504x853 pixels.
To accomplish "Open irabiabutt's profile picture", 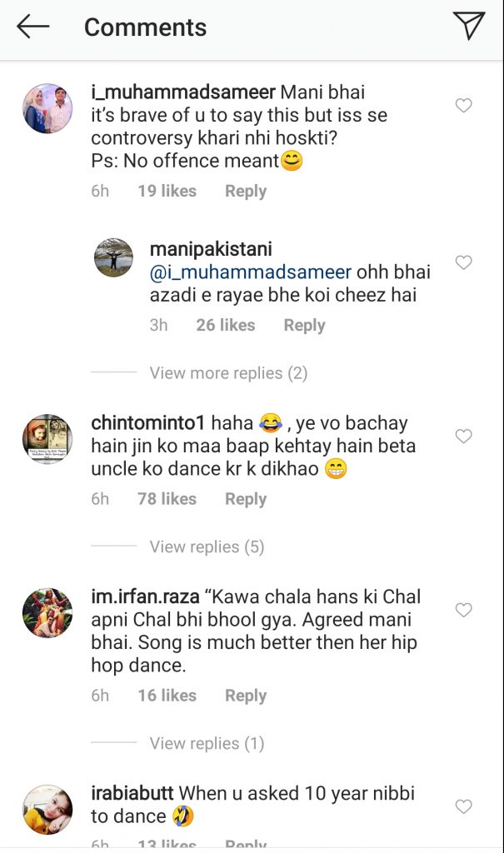I will pyautogui.click(x=47, y=809).
